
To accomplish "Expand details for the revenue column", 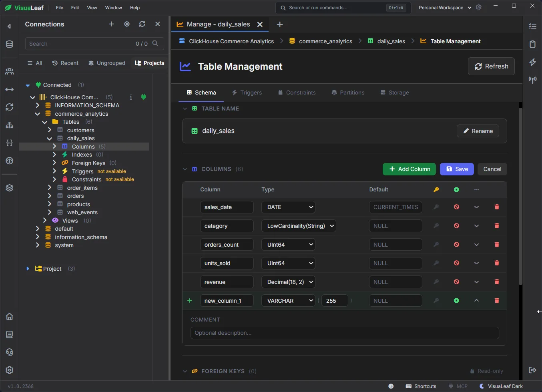I will point(476,282).
